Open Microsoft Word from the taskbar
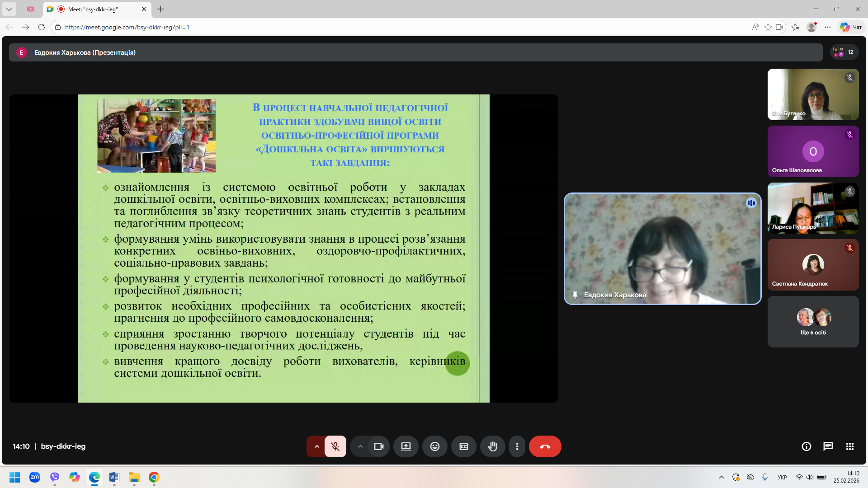 114,477
